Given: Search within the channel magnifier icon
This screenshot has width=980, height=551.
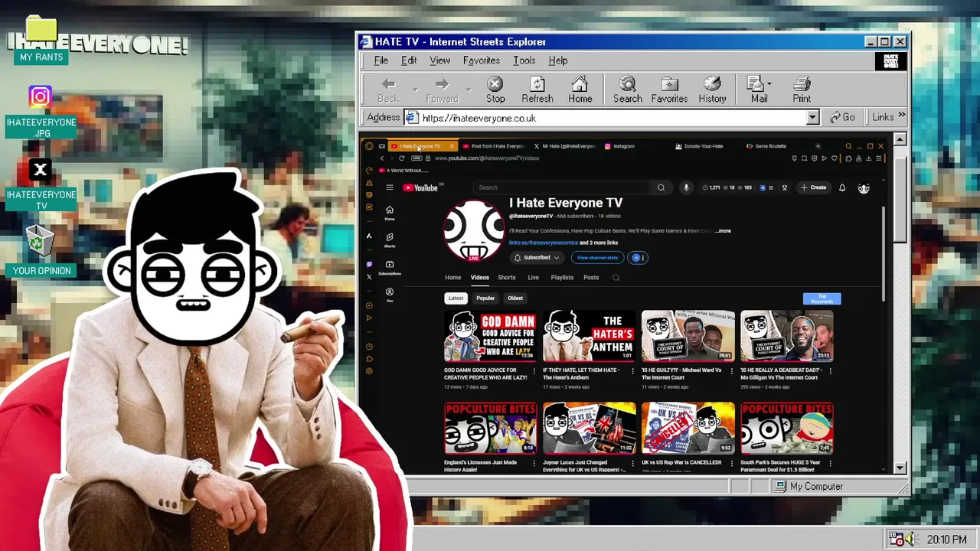Looking at the screenshot, I should pos(616,278).
